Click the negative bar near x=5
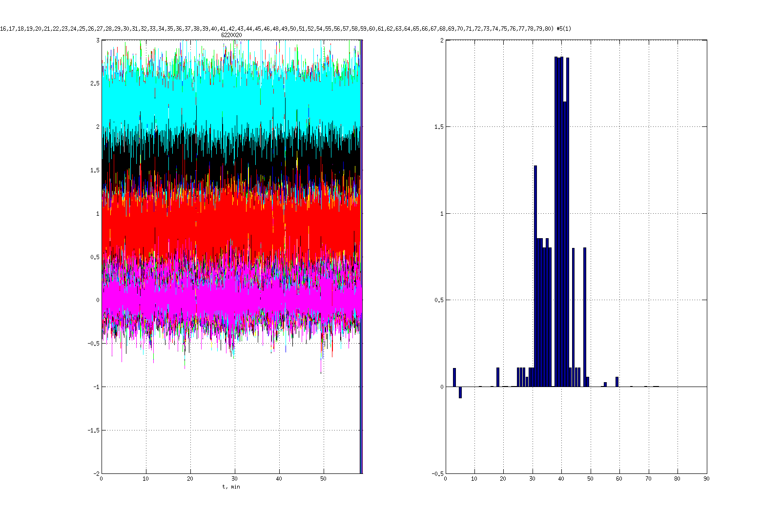 460,392
